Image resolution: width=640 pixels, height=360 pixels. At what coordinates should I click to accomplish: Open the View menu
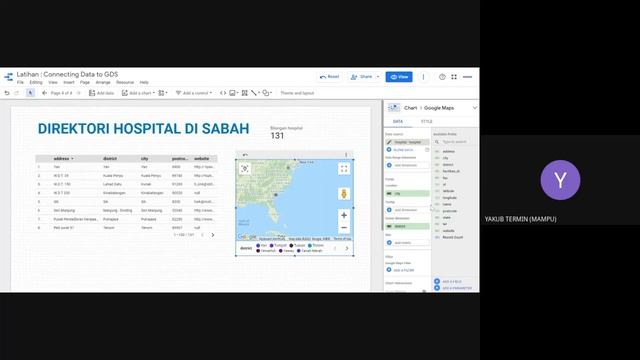(x=53, y=82)
